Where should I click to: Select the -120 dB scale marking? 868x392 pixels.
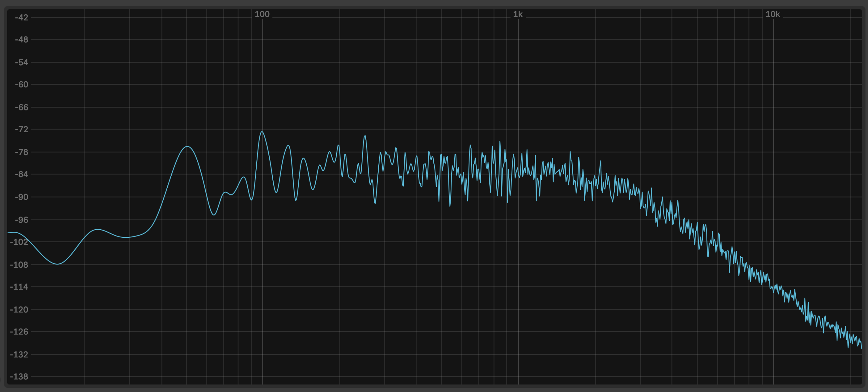(19, 310)
